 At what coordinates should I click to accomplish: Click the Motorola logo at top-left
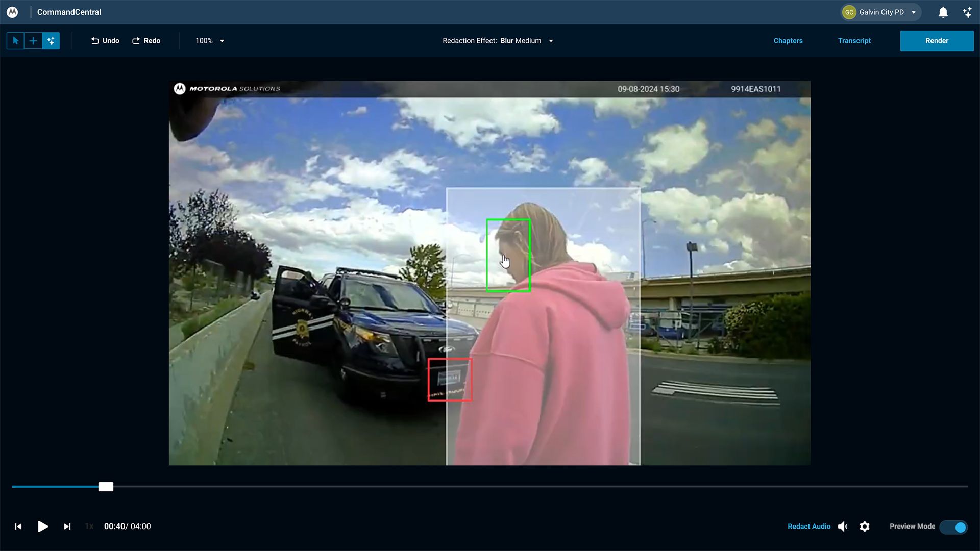tap(12, 12)
